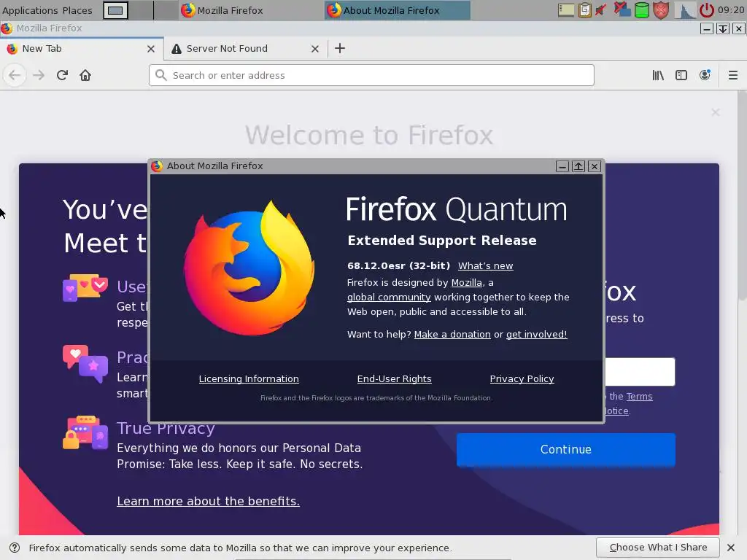The height and width of the screenshot is (560, 747).
Task: Click the system monitor graph icon
Action: (x=685, y=10)
